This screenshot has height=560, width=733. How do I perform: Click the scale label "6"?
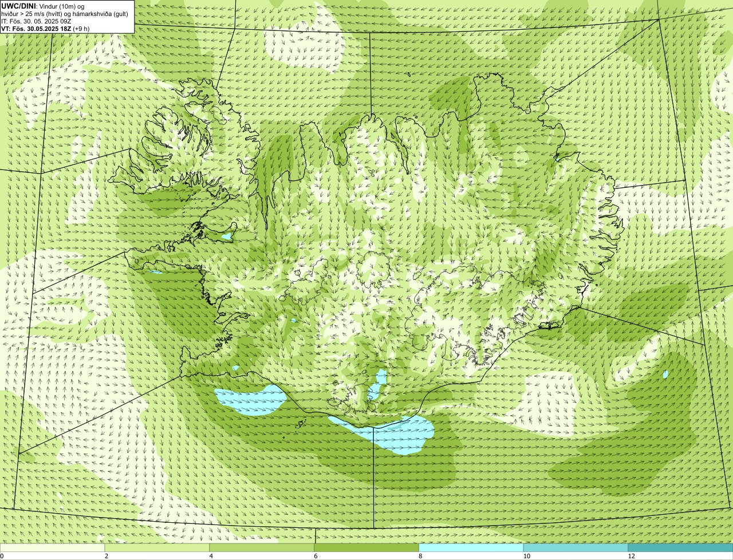click(316, 556)
